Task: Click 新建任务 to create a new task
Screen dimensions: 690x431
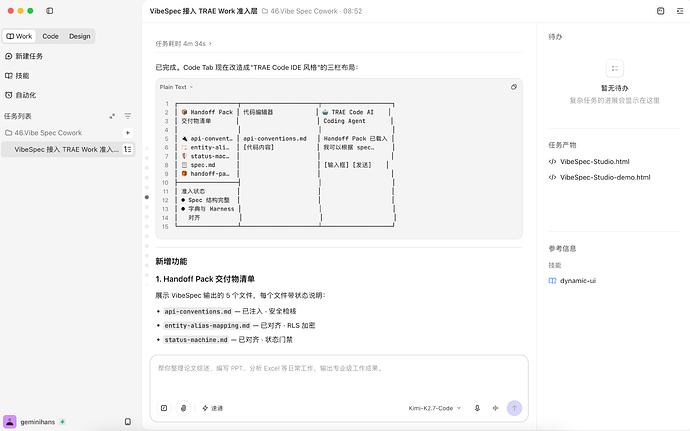Action: click(24, 56)
